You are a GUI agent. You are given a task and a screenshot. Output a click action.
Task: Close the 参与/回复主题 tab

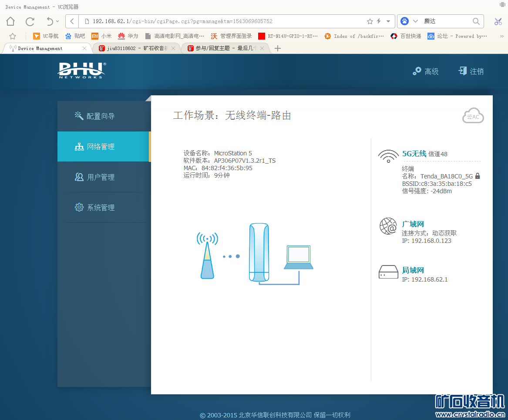pos(262,48)
